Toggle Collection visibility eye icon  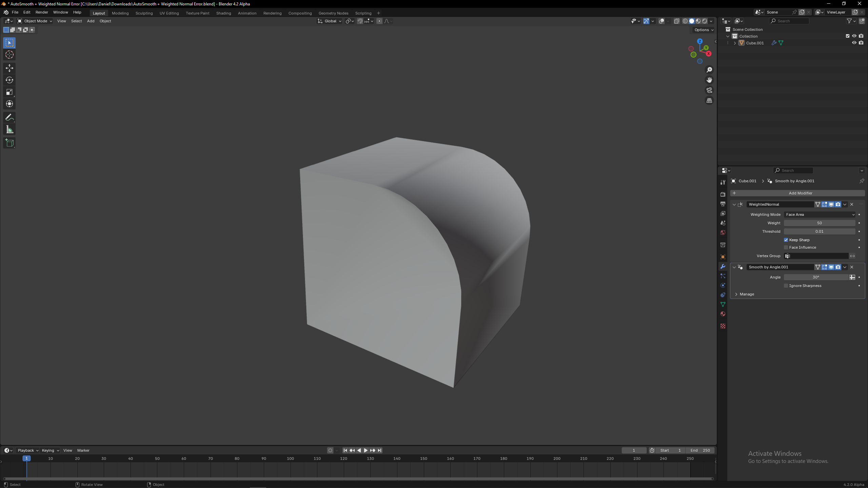(854, 36)
